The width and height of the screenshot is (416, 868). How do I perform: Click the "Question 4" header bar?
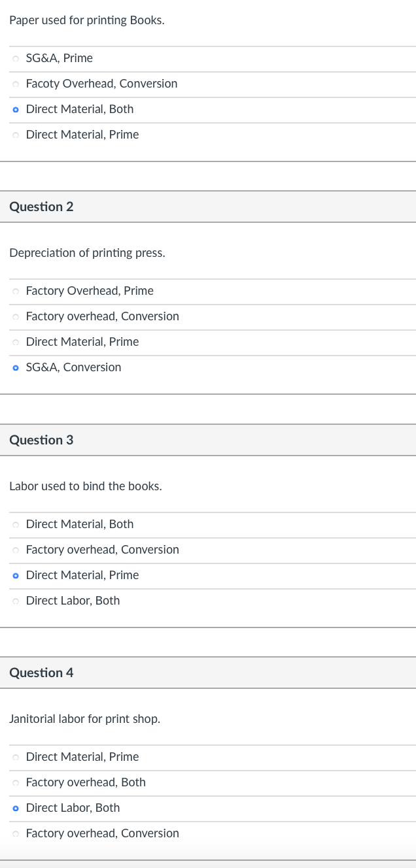coord(208,673)
